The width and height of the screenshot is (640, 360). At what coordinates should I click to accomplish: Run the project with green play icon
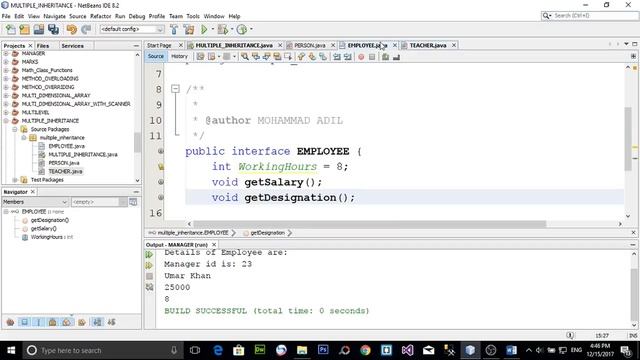tap(204, 29)
